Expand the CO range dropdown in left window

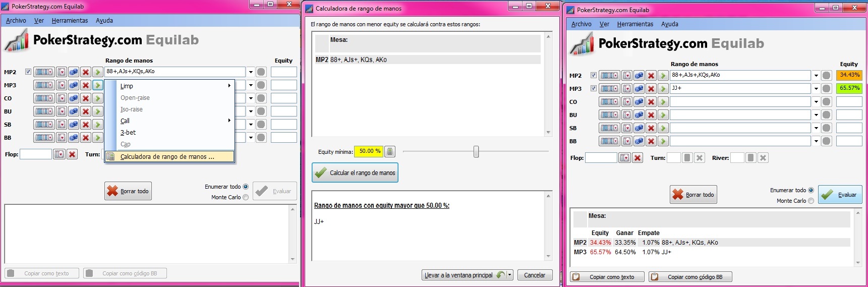pyautogui.click(x=251, y=98)
